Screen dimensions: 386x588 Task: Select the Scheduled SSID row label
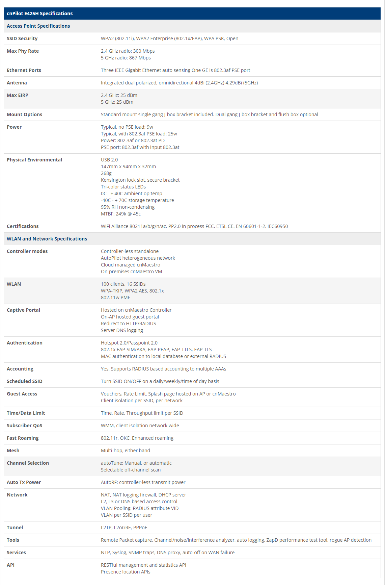(25, 381)
